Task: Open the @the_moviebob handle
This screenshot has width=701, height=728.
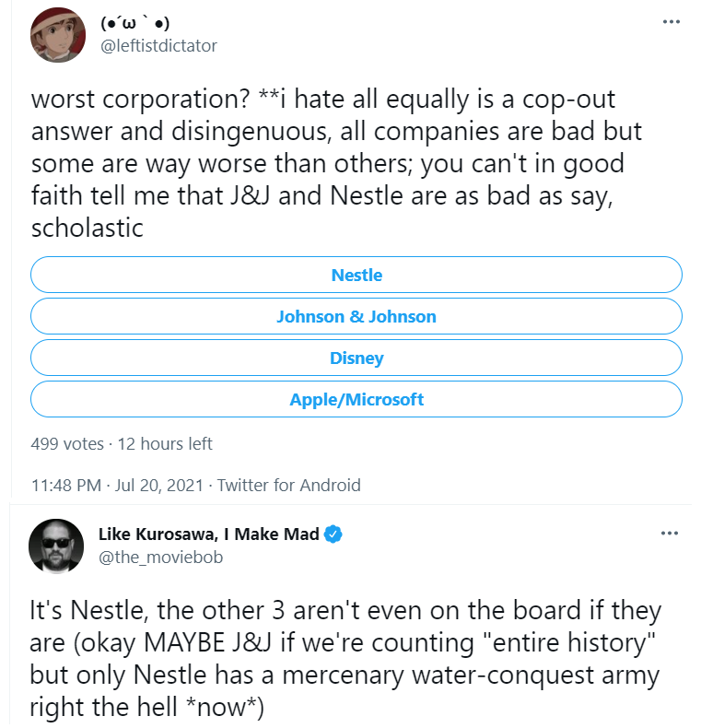Action: [160, 558]
